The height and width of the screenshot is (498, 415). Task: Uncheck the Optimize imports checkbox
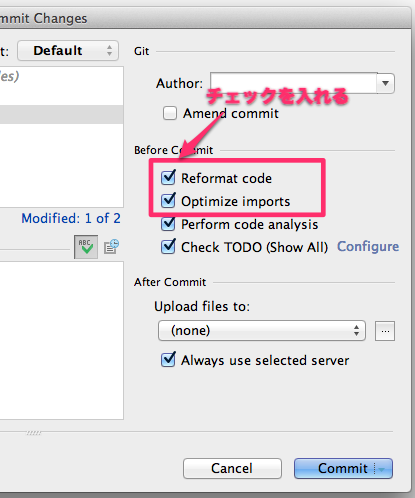[168, 201]
